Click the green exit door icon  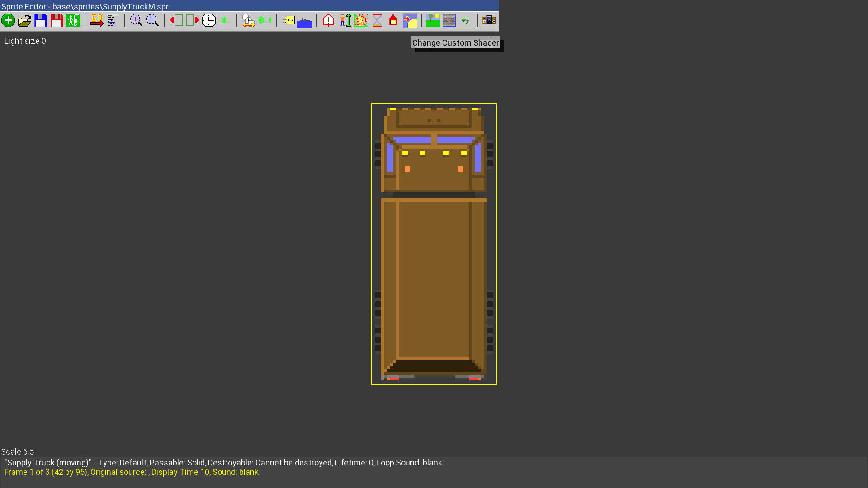73,20
